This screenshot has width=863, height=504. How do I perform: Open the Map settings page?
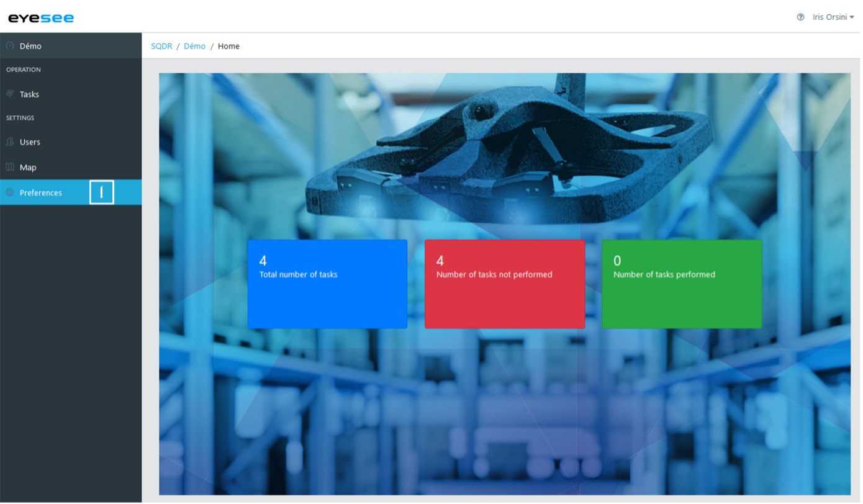coord(71,168)
